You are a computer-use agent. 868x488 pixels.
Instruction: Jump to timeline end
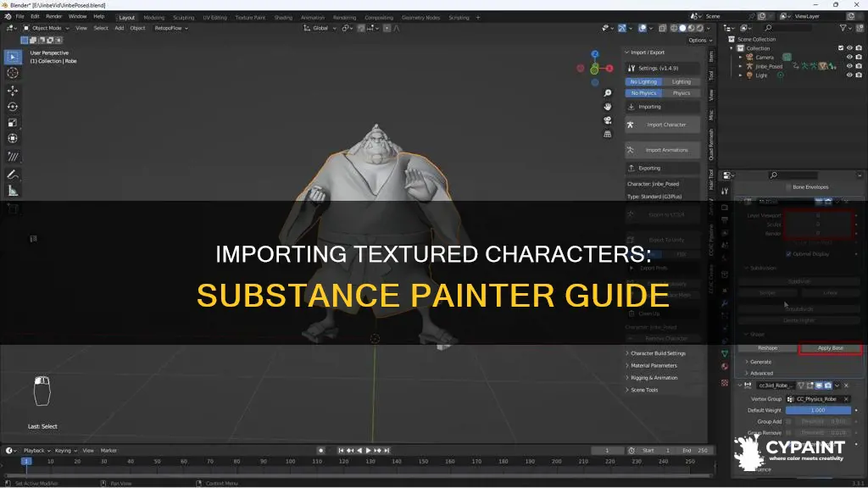point(387,451)
